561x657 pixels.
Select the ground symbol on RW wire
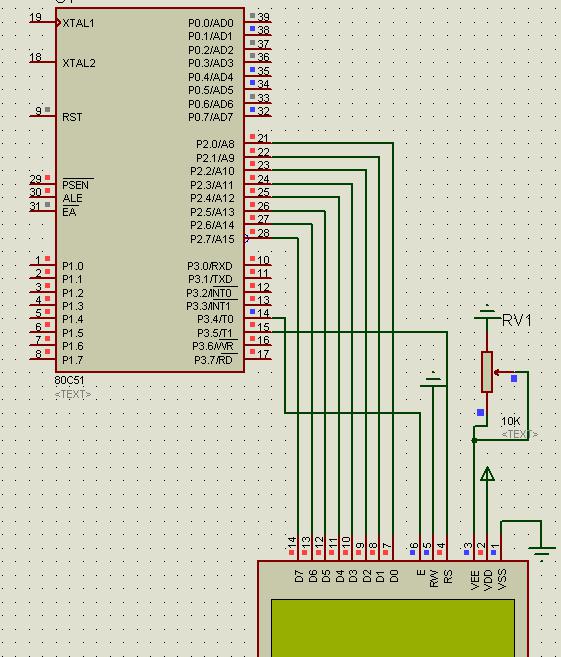pyautogui.click(x=433, y=380)
